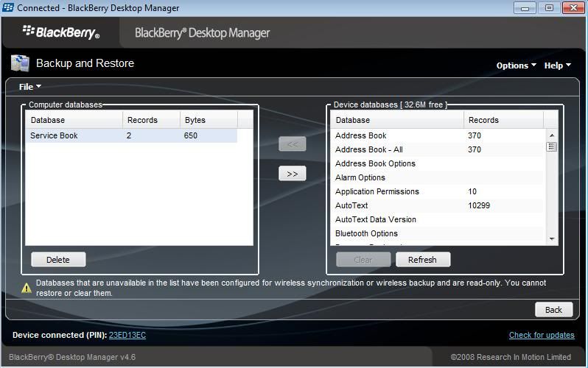Select the Application Permissions row
The width and height of the screenshot is (588, 368).
(x=438, y=191)
